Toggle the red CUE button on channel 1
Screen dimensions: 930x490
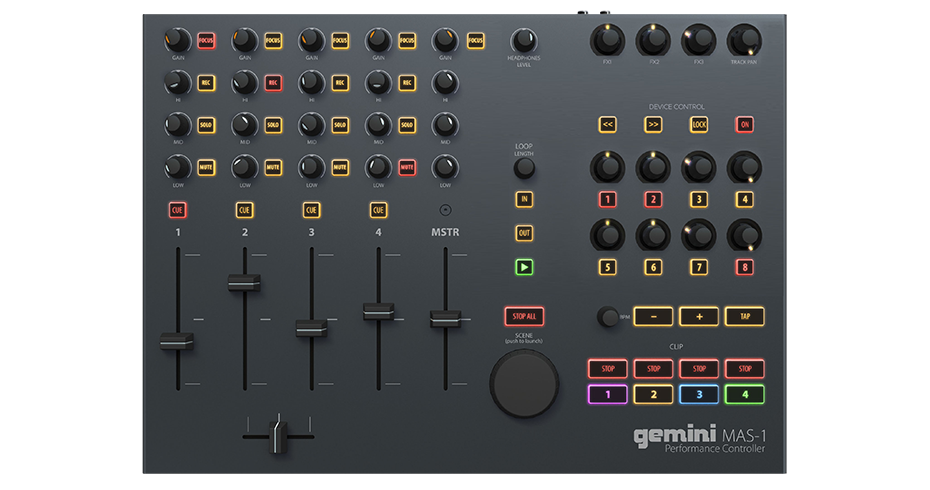177,210
